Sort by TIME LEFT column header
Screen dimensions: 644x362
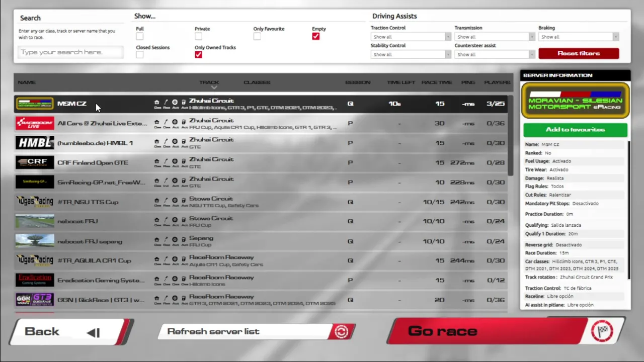pos(401,82)
